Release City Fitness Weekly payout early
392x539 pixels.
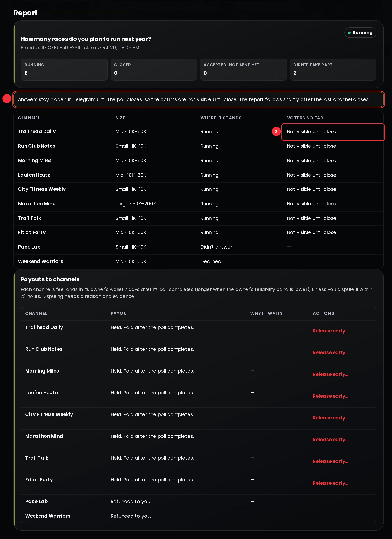click(330, 418)
